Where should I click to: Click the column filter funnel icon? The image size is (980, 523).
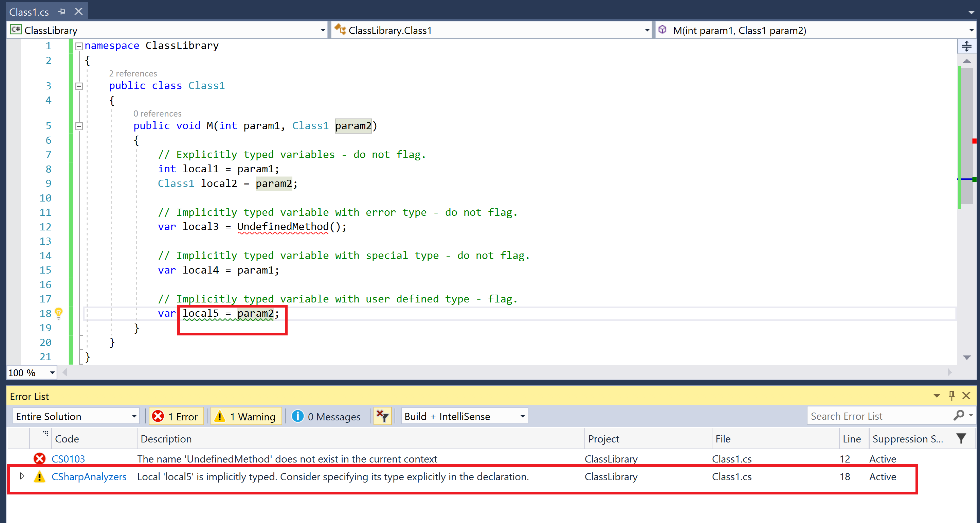961,439
